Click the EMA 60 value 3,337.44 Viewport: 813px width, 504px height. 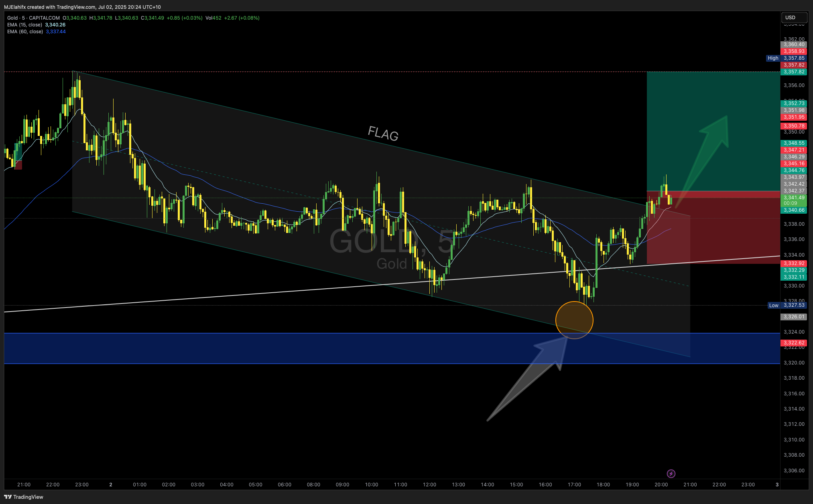[56, 32]
